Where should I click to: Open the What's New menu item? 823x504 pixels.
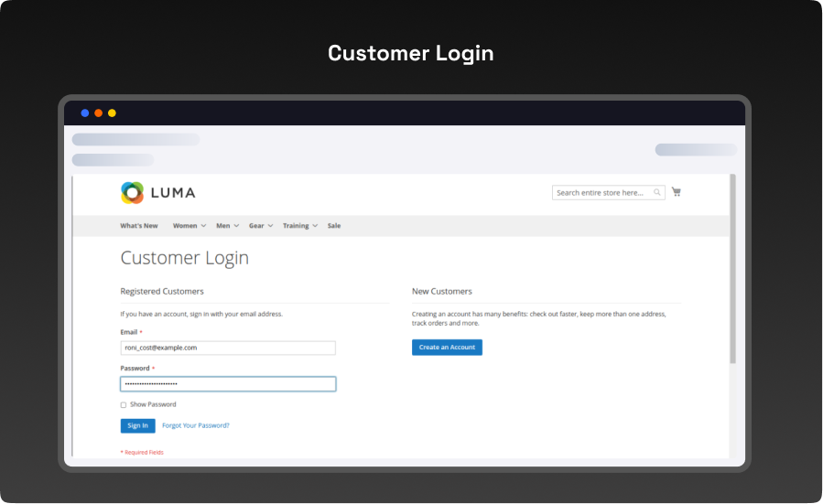[139, 226]
